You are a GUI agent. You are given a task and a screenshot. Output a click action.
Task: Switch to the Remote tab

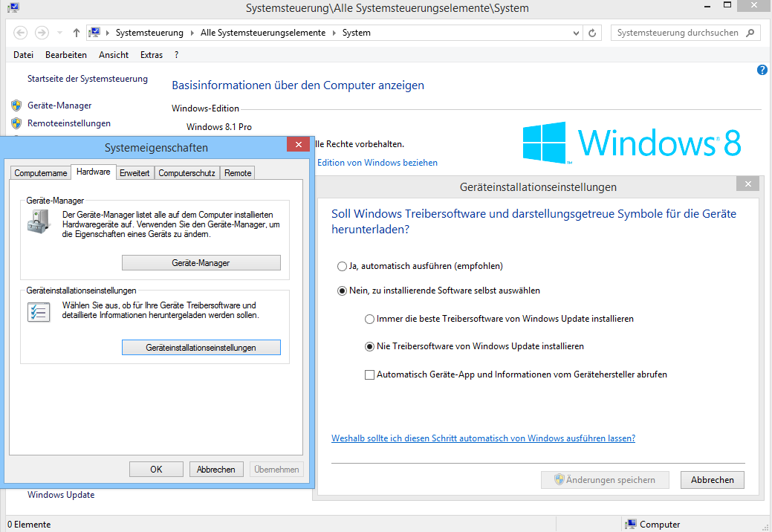(238, 173)
